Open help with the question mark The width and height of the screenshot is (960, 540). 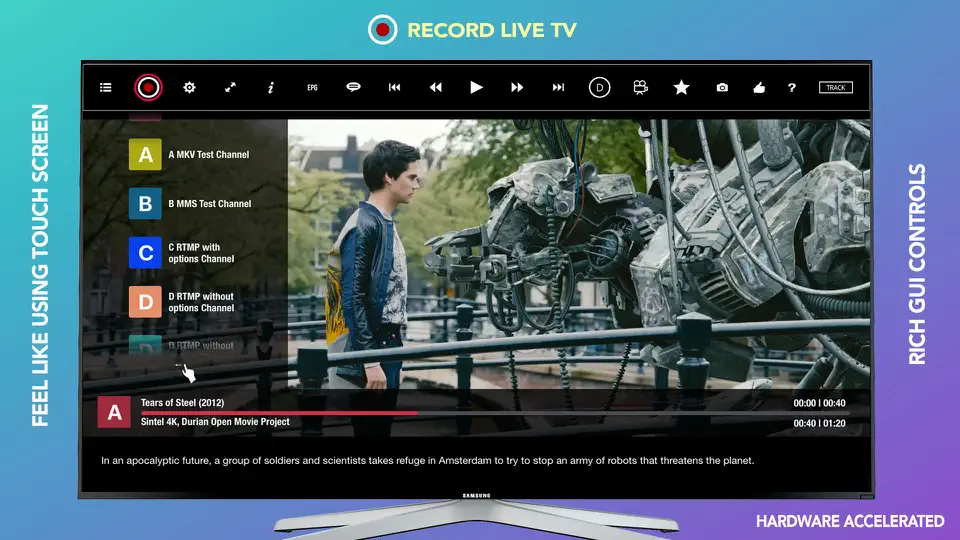(792, 88)
